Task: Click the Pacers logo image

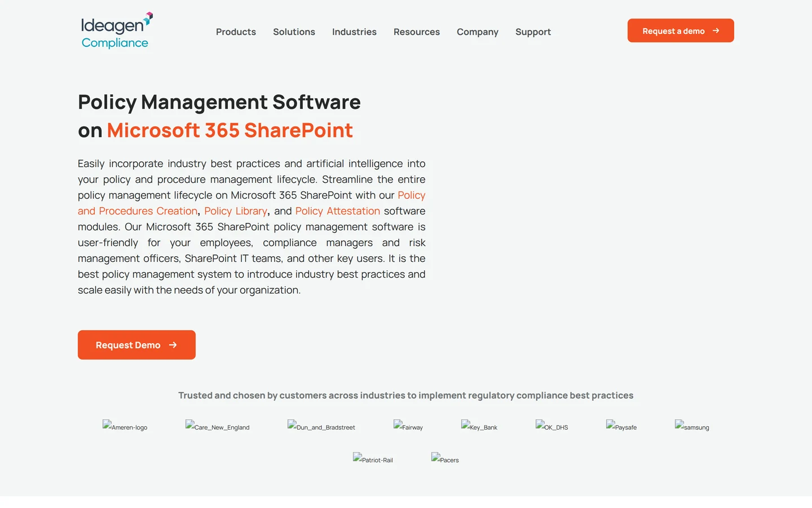Action: click(445, 459)
